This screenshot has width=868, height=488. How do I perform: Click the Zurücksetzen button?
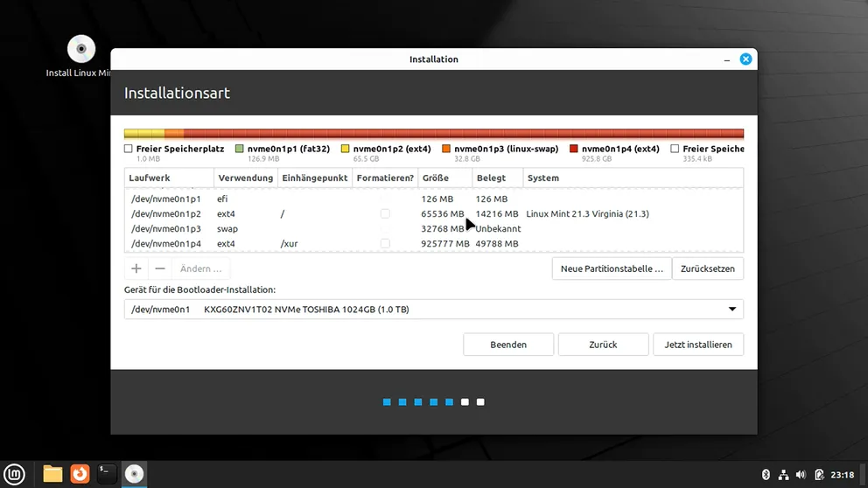pos(708,268)
